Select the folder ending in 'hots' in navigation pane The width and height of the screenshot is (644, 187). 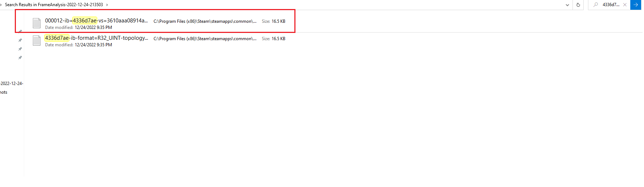(4, 92)
